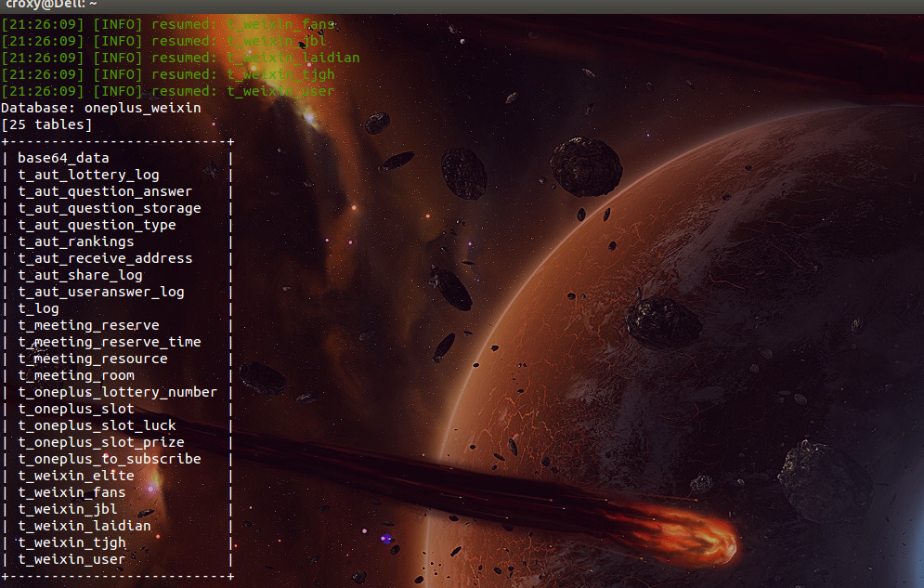The height and width of the screenshot is (588, 924).
Task: Click the table name t_meeting_reserve_time
Action: tap(109, 342)
